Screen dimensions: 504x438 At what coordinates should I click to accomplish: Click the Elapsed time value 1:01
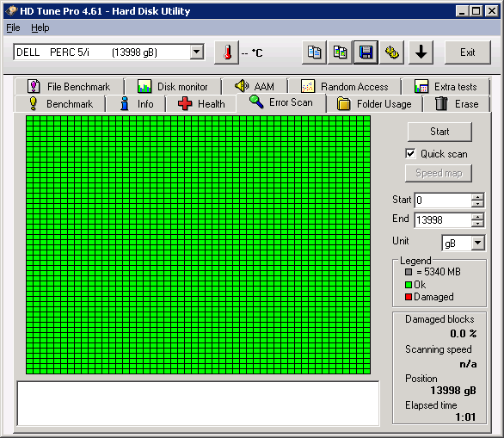point(465,417)
